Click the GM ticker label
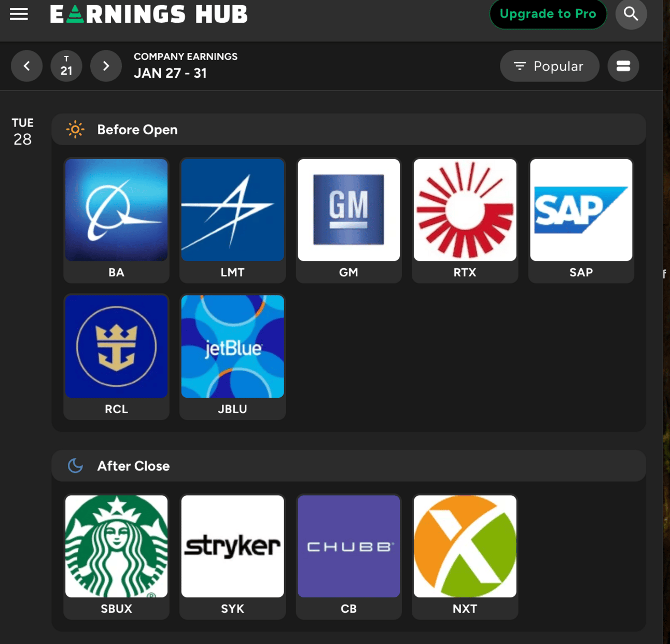Viewport: 670px width, 644px height. [x=348, y=273]
